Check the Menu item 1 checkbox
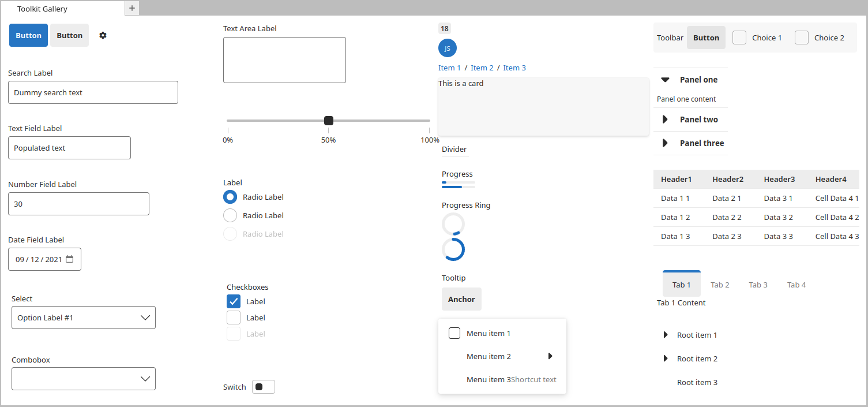The image size is (868, 407). pos(454,333)
